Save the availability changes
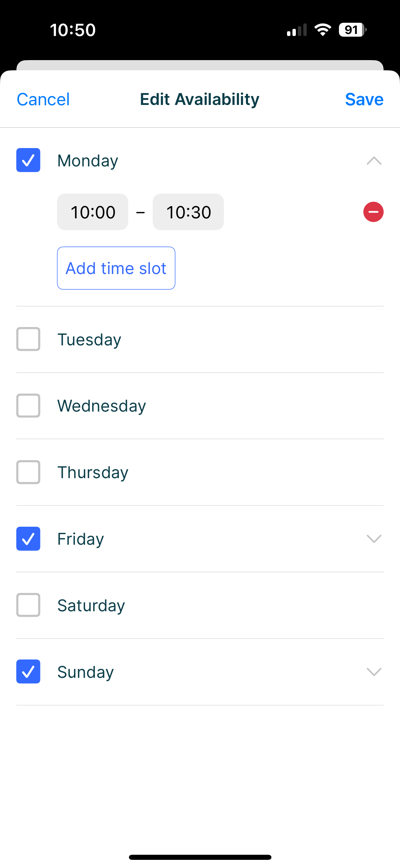This screenshot has width=400, height=868. (x=364, y=100)
